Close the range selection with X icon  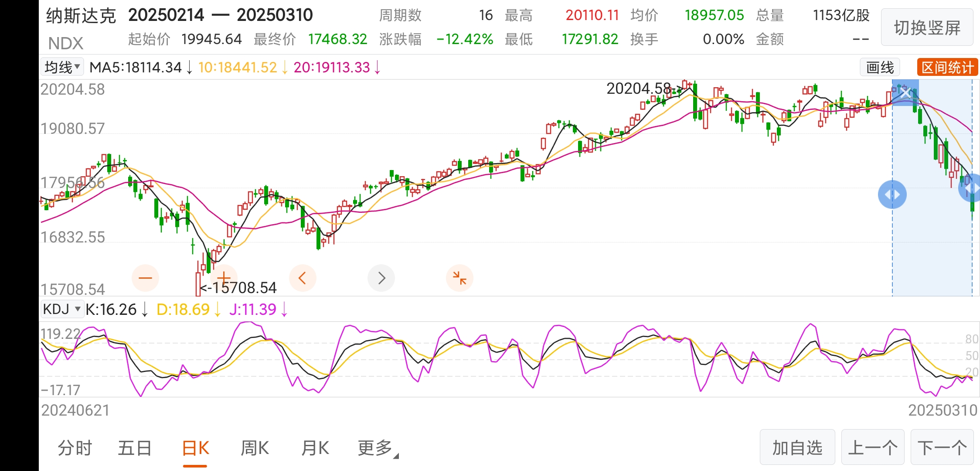905,92
